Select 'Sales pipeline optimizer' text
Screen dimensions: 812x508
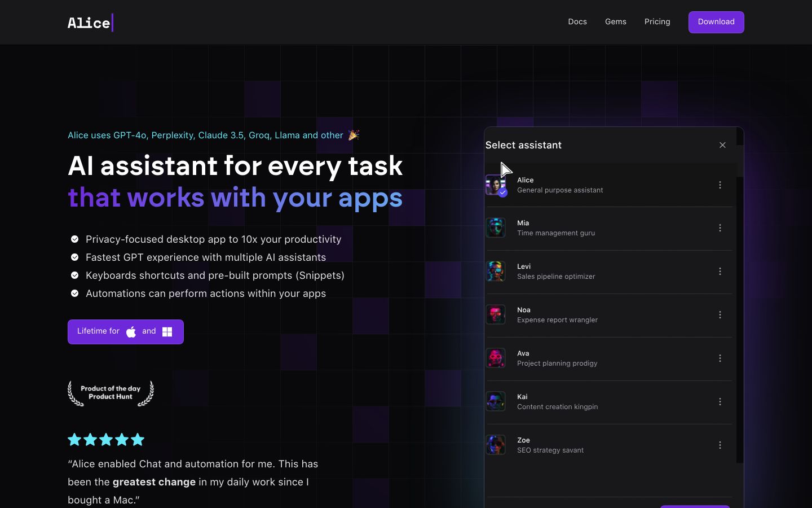(556, 277)
